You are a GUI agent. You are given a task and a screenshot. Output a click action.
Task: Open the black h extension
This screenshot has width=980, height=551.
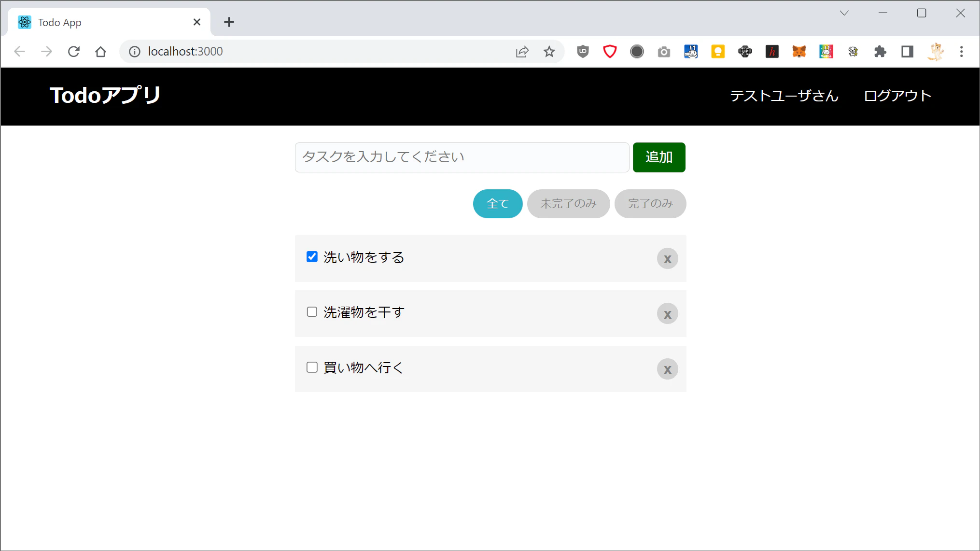[x=772, y=52]
